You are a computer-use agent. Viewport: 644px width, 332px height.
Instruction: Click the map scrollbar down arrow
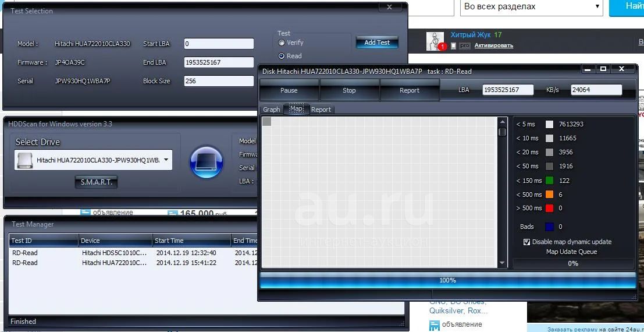click(502, 263)
